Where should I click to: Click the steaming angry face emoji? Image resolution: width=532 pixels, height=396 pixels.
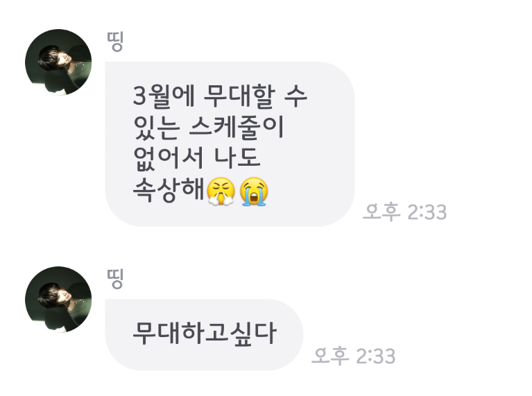pos(221,191)
